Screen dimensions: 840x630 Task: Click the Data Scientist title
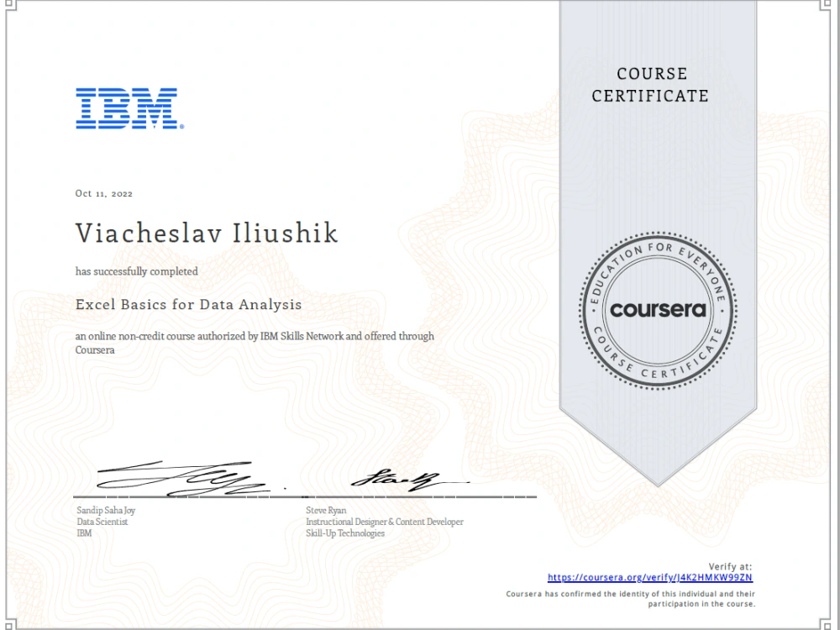102,522
